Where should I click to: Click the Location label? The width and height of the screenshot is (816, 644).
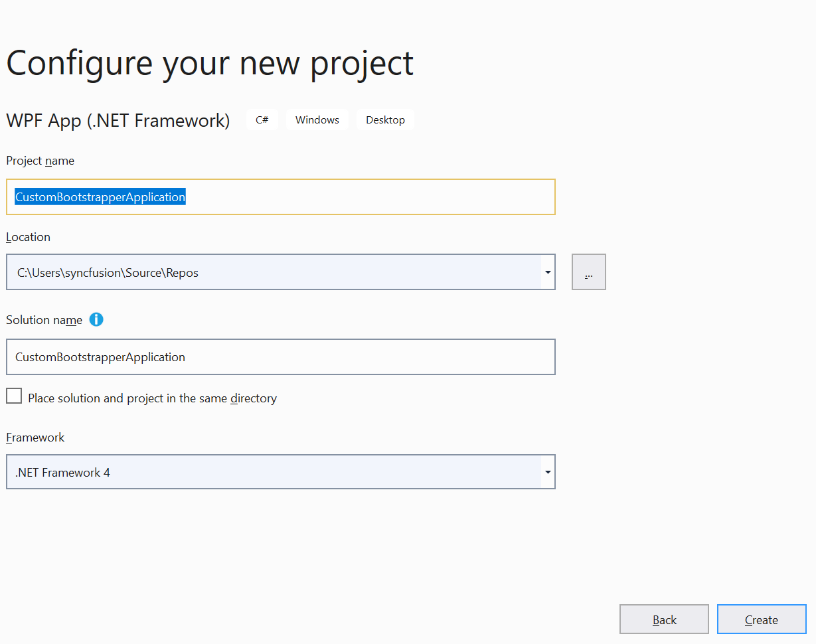28,237
